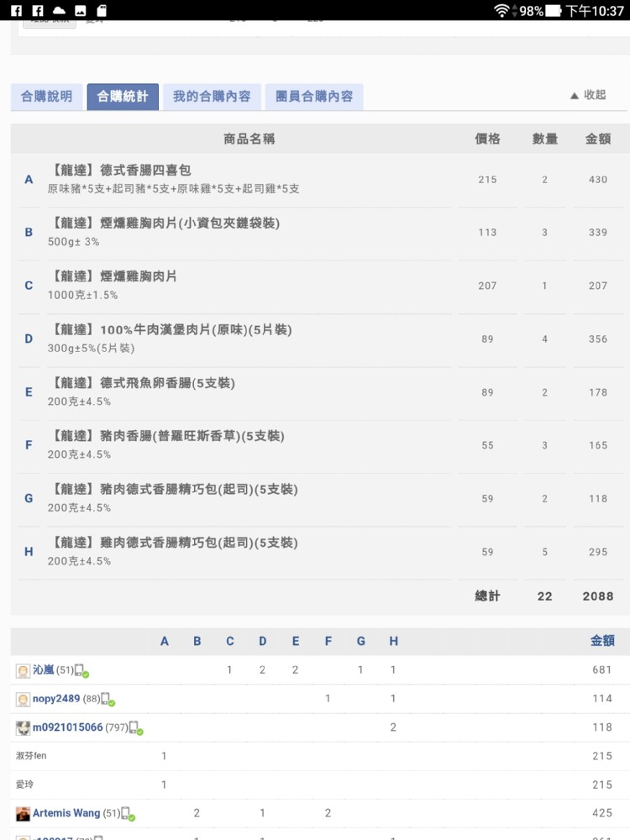Screen dimensions: 630x840
Task: Switch to 我的合購內容 tab
Action: click(x=212, y=97)
